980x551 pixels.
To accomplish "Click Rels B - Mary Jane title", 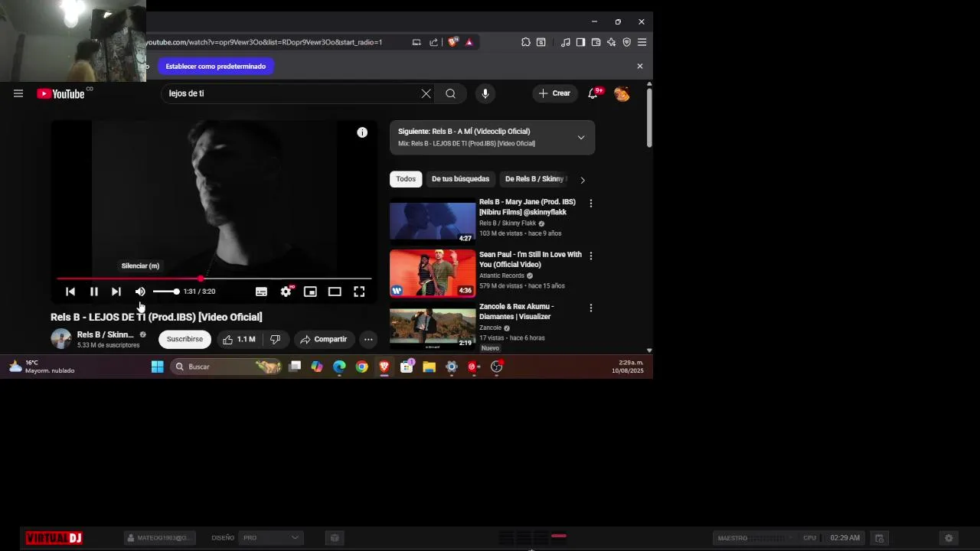I will (527, 207).
